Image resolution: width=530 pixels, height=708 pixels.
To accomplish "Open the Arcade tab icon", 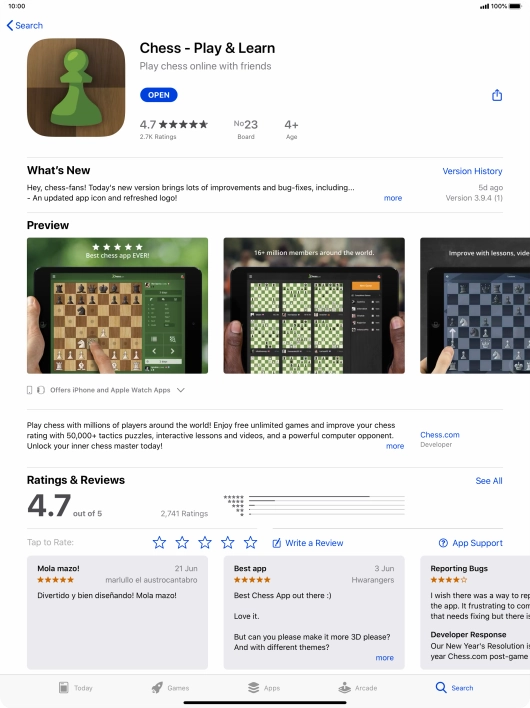I will pyautogui.click(x=344, y=688).
